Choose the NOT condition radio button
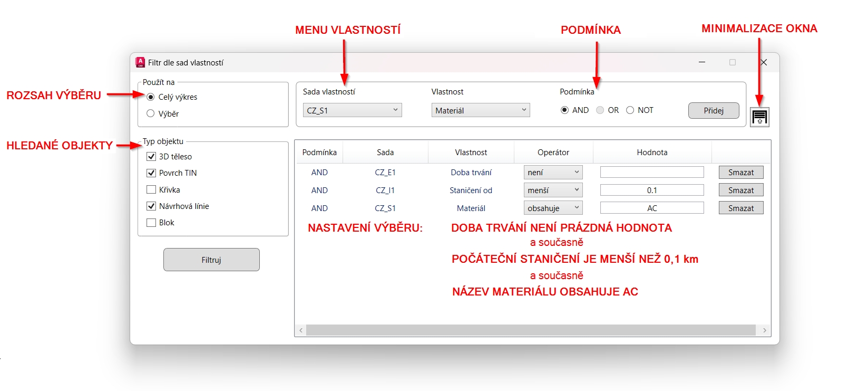This screenshot has height=391, width=868. click(x=630, y=110)
